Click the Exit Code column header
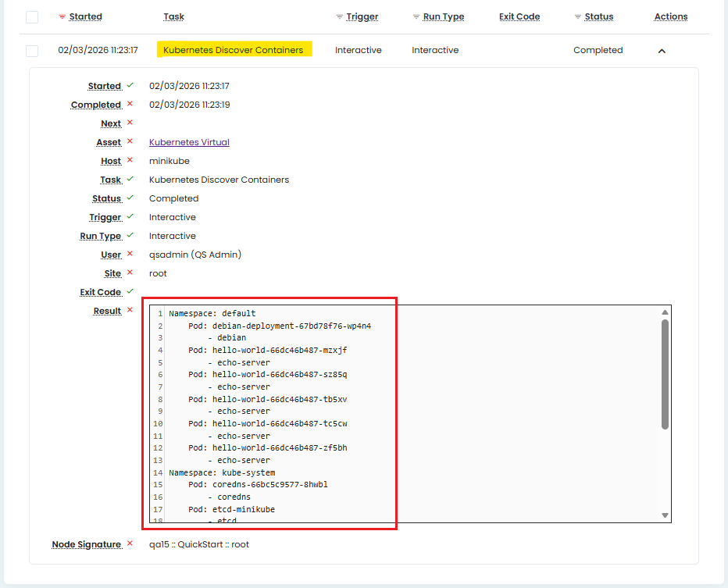The image size is (728, 588). click(519, 16)
